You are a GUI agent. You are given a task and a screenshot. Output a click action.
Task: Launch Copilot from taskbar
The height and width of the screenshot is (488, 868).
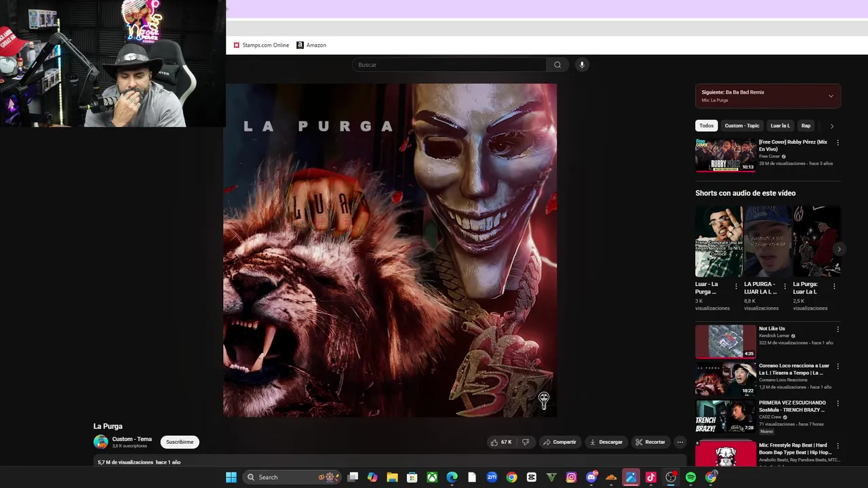[x=372, y=477]
